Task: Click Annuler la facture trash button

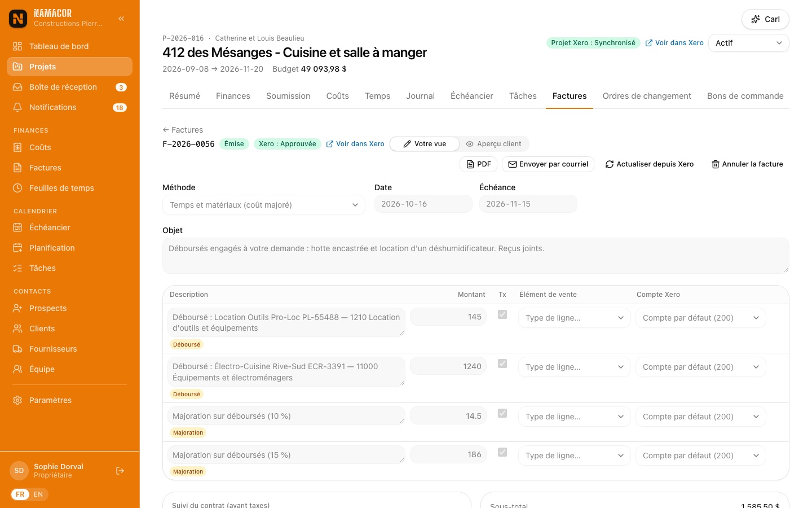Action: pyautogui.click(x=747, y=164)
